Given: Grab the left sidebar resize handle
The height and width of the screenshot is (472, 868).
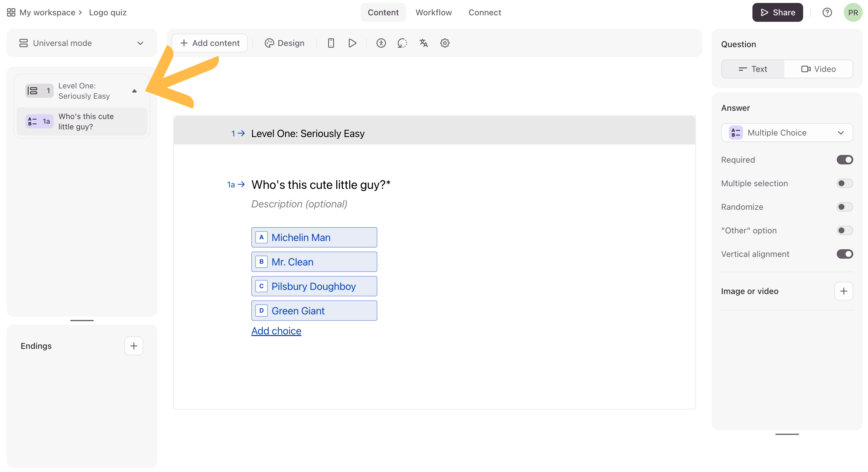Looking at the screenshot, I should 82,321.
